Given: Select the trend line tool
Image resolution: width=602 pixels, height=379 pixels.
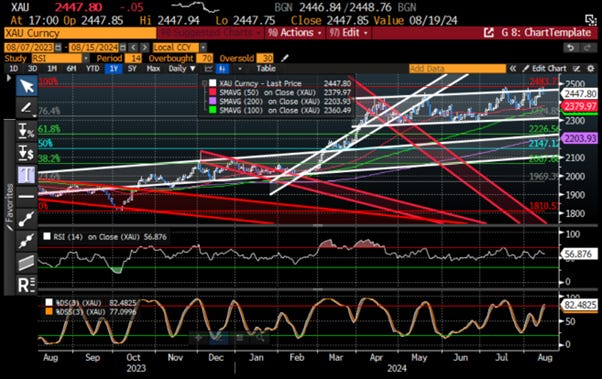Looking at the screenshot, I should [26, 219].
